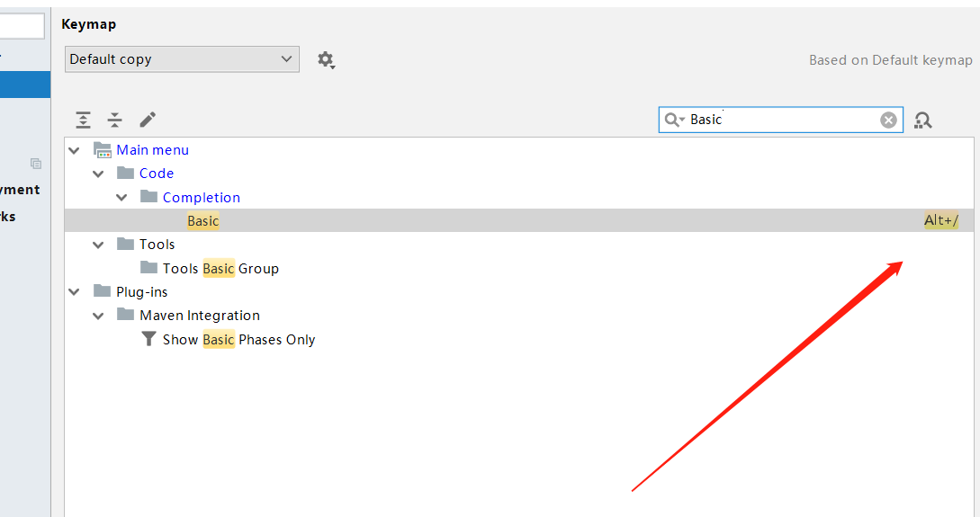Image resolution: width=980 pixels, height=517 pixels.
Task: Click the Collapse All icon
Action: (x=115, y=120)
